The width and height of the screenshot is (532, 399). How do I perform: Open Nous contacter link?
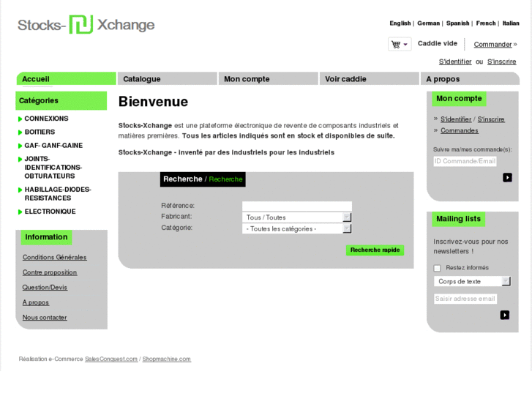(x=45, y=318)
